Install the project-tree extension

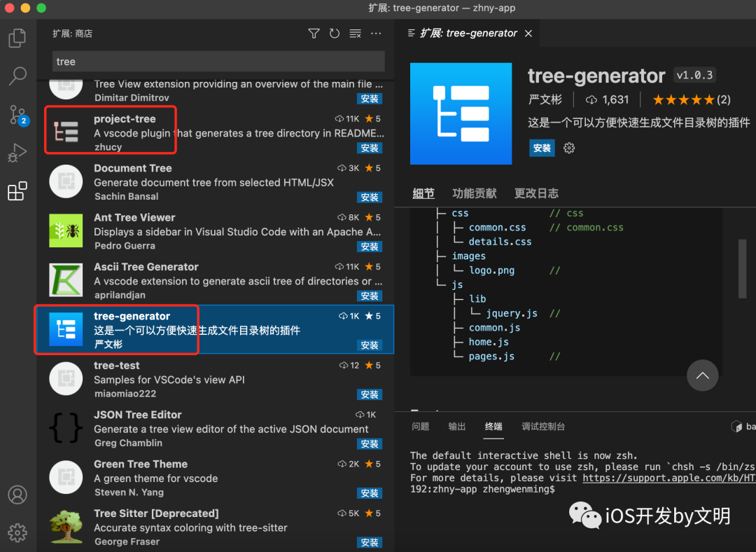[x=370, y=148]
